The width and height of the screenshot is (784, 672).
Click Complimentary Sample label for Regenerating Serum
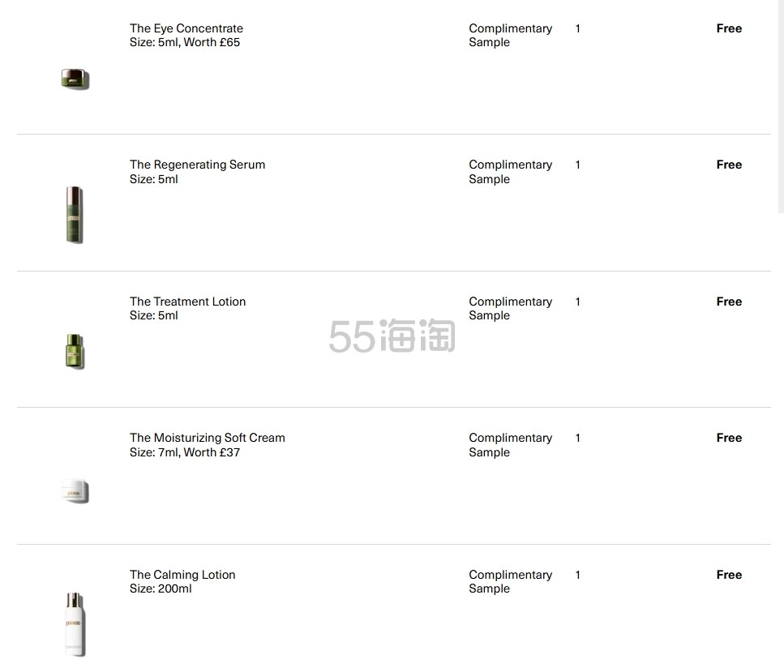coord(511,172)
